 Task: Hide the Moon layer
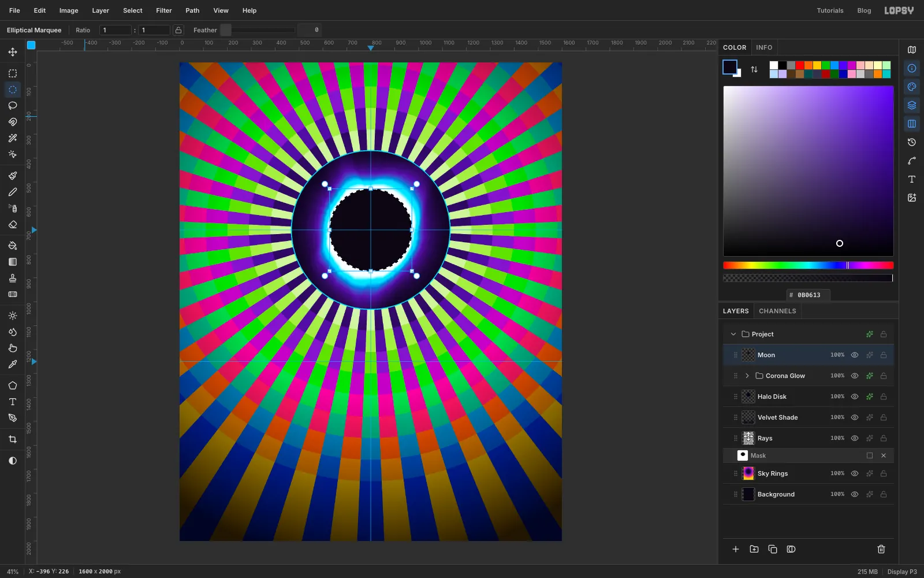855,355
